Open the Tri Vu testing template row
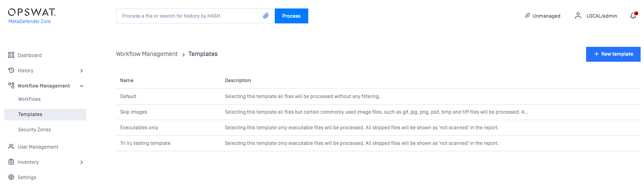Image resolution: width=644 pixels, height=194 pixels. point(378,143)
